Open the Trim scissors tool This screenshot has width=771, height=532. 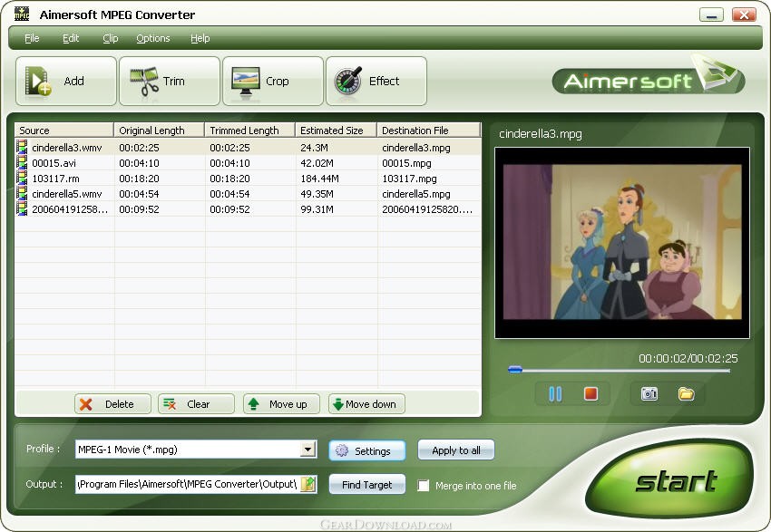click(169, 81)
